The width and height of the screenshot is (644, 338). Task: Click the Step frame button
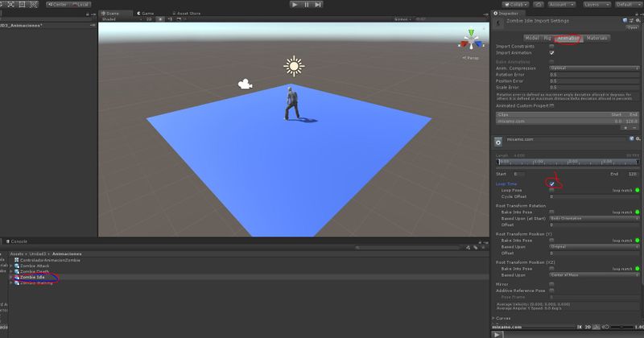(318, 5)
